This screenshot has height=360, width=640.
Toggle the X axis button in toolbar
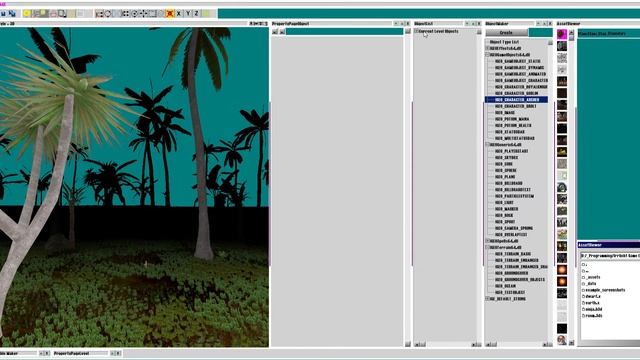tap(179, 13)
